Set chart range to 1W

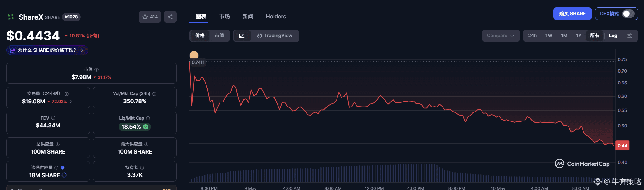[x=549, y=36]
